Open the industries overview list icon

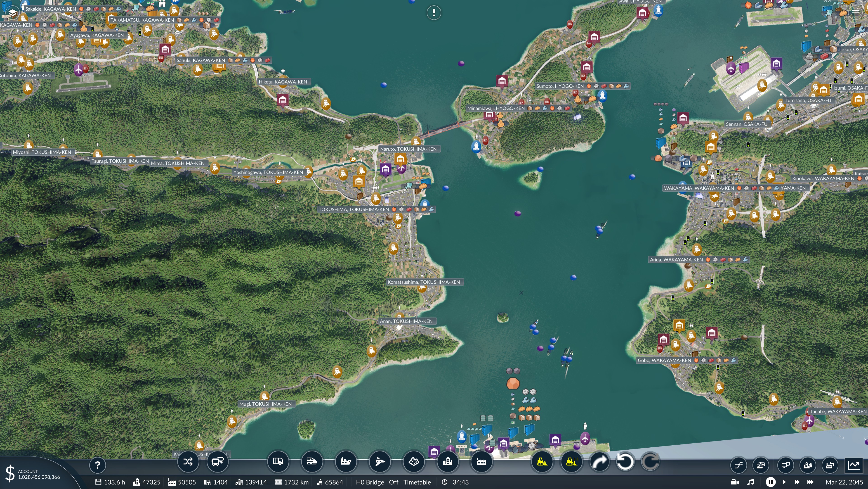[830, 465]
